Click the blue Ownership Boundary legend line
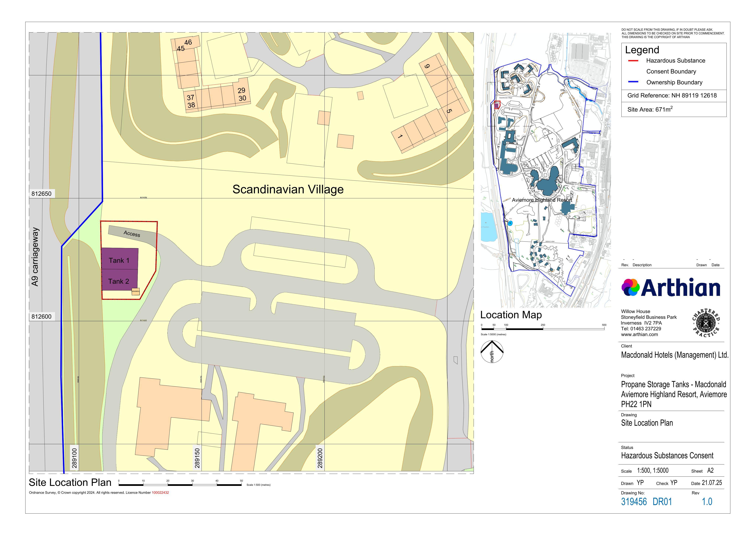This screenshot has width=756, height=535. [633, 82]
